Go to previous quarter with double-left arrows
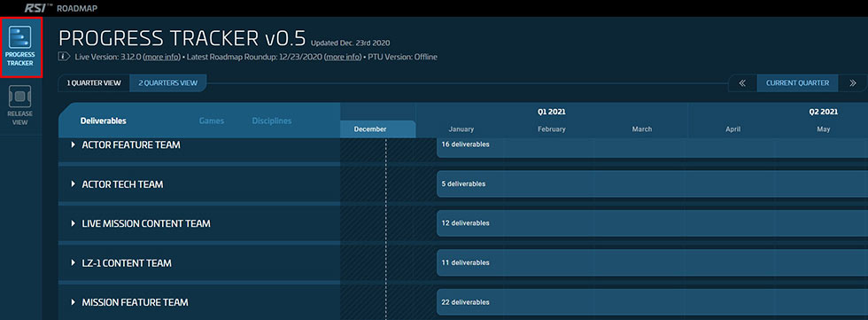 click(742, 83)
